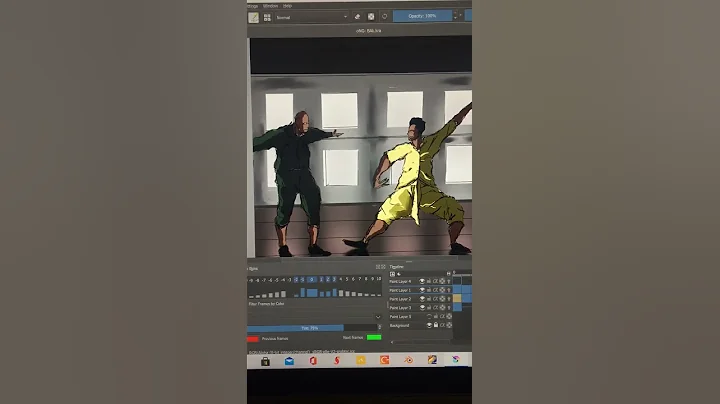Select the BAL.kra document tab
This screenshot has height=404, width=720.
(x=368, y=31)
